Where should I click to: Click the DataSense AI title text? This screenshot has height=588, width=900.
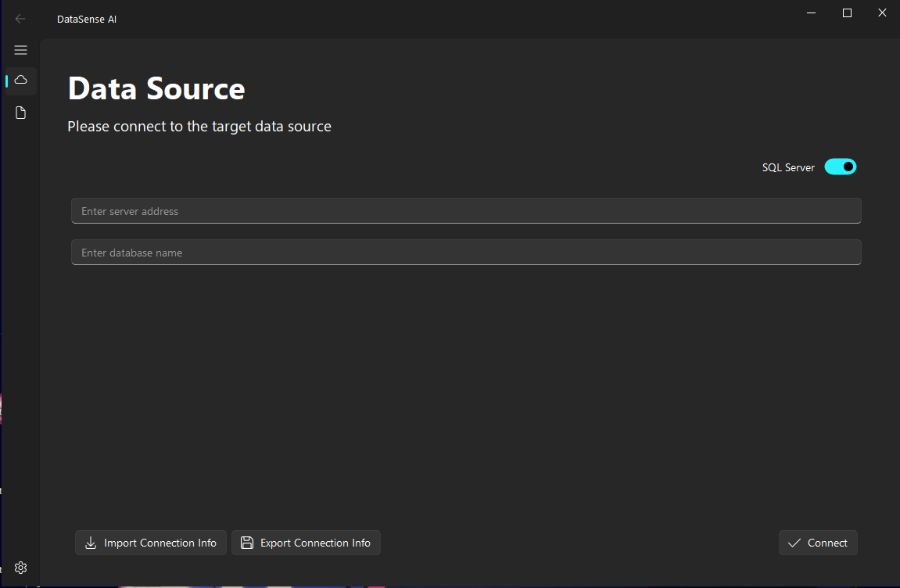87,19
